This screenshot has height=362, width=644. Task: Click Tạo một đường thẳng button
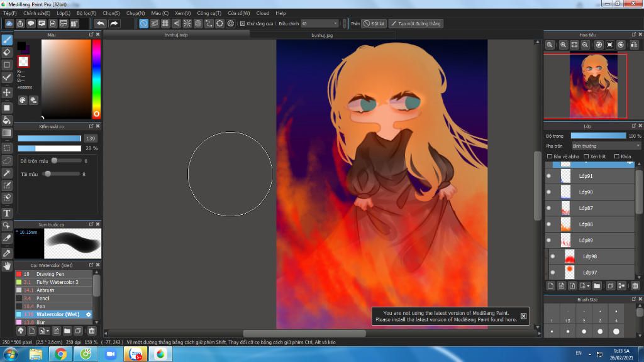416,24
